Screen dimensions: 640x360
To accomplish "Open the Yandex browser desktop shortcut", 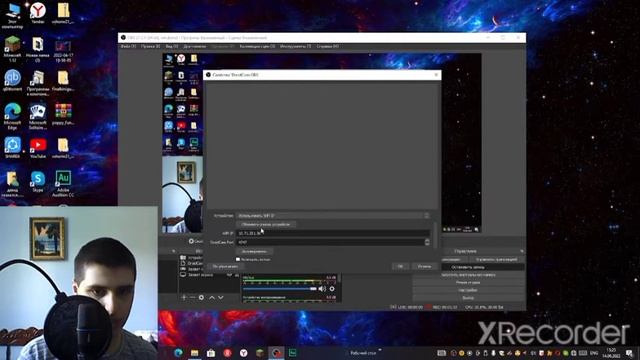I will (38, 13).
